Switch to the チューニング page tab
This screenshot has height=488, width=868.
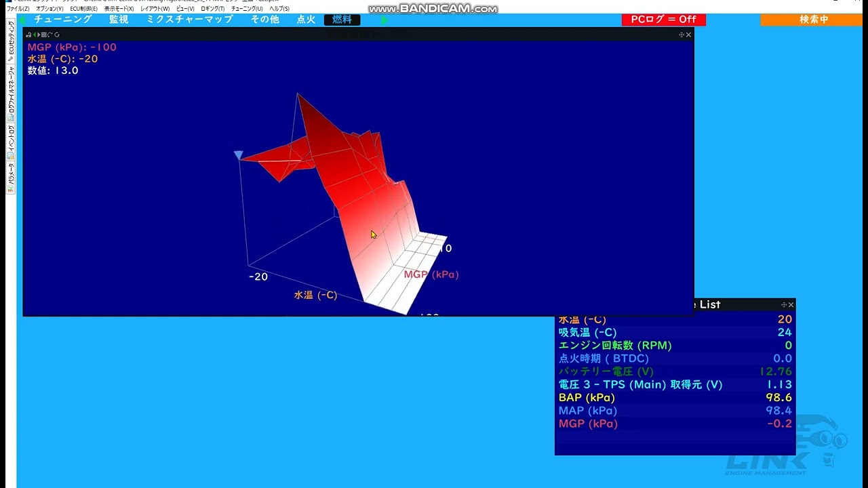coord(63,20)
